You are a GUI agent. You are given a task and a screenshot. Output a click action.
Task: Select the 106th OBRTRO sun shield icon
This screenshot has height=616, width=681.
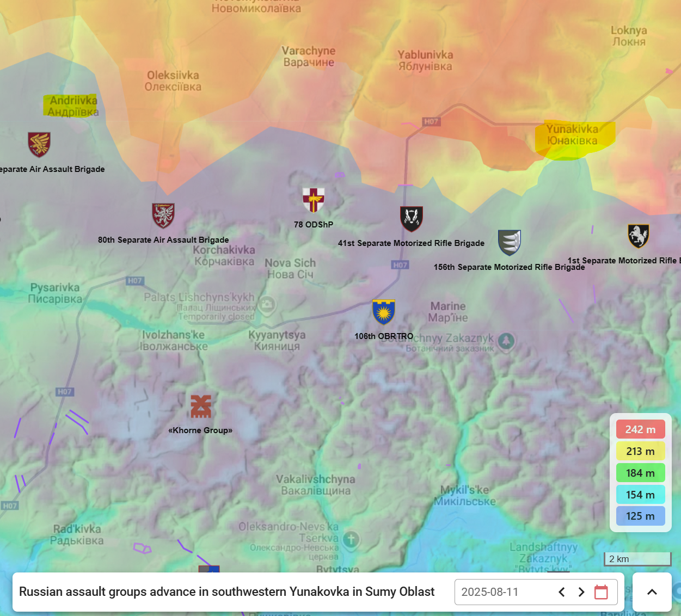[x=384, y=312]
